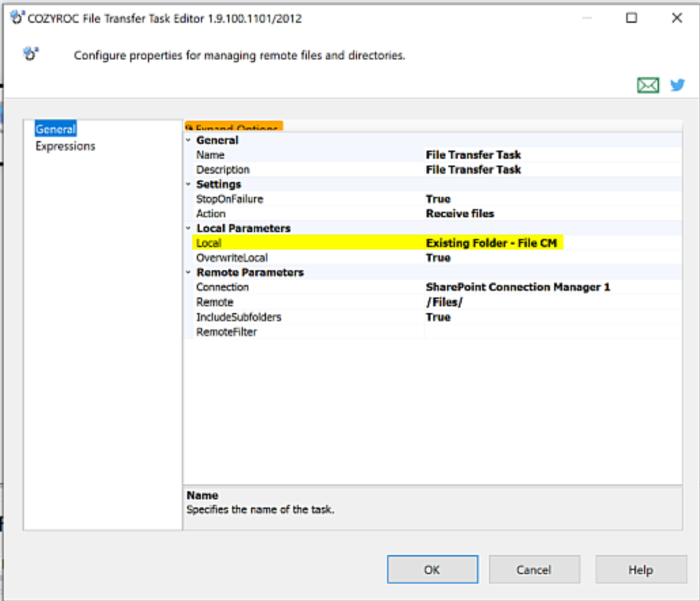The width and height of the screenshot is (700, 601).
Task: Select the IncludeSubfolders property
Action: tap(239, 317)
